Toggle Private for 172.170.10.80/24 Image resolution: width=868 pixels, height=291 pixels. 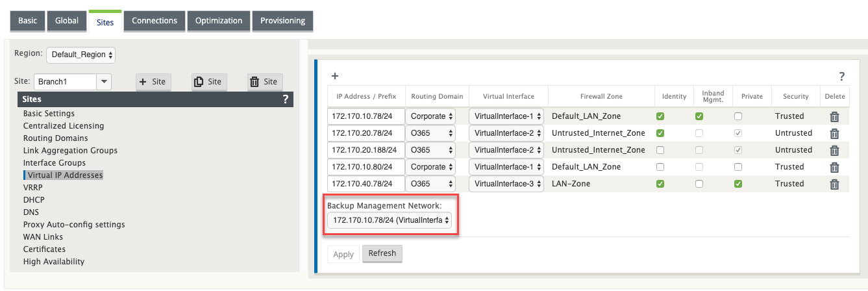(738, 167)
